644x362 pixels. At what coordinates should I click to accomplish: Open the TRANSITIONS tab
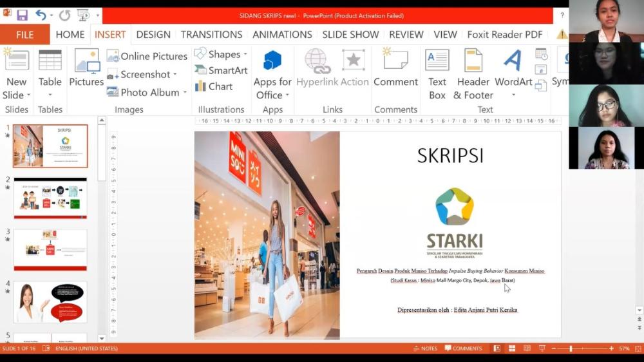click(x=211, y=35)
